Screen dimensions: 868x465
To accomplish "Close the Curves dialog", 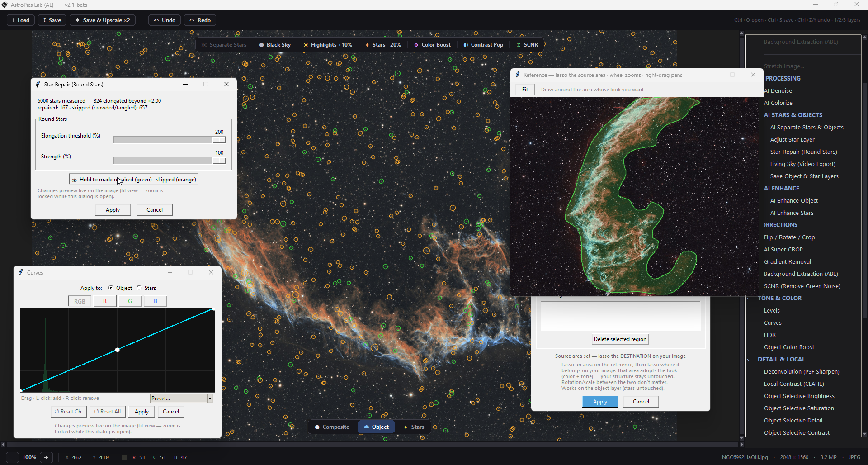I will pyautogui.click(x=211, y=272).
